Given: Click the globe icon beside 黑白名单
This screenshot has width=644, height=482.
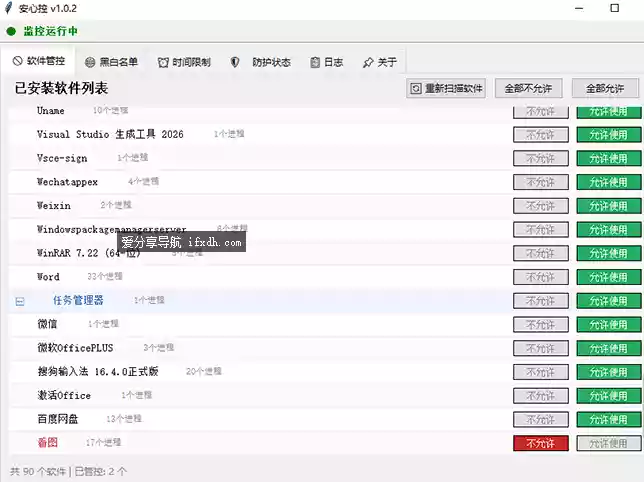Looking at the screenshot, I should click(90, 62).
